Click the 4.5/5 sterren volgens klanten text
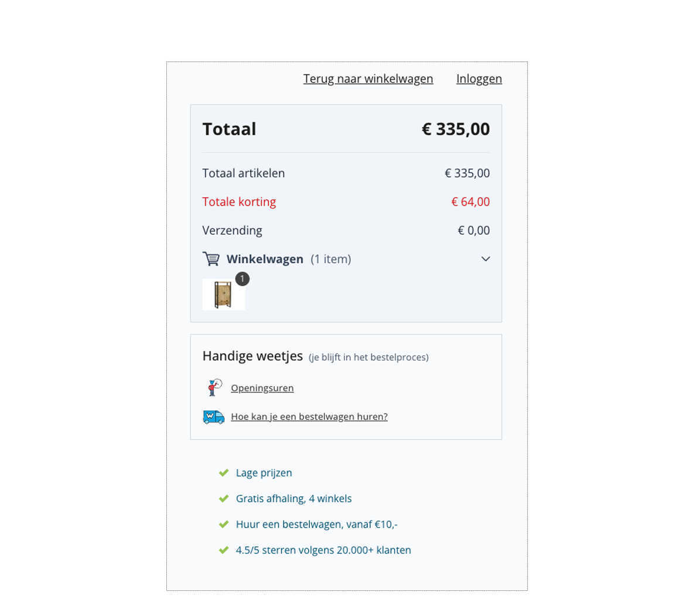The image size is (700, 612). point(323,550)
